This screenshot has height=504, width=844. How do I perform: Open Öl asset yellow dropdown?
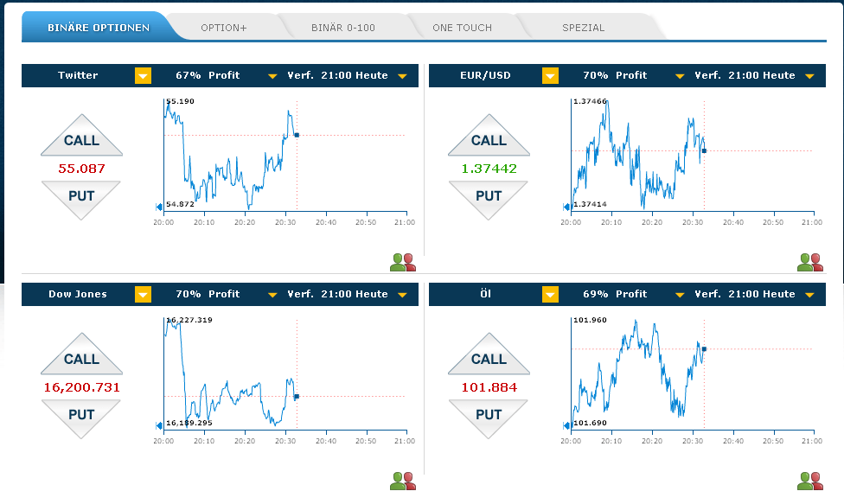pos(550,295)
